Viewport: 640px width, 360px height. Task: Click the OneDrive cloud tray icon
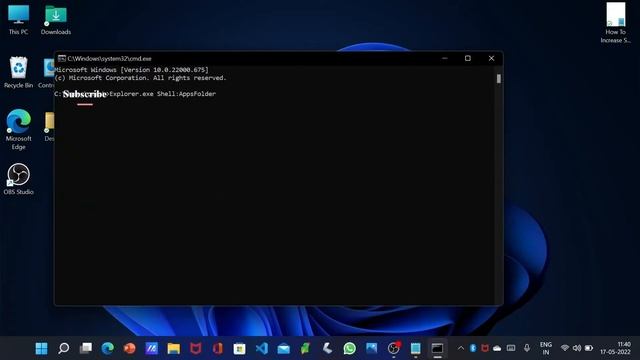coord(497,348)
